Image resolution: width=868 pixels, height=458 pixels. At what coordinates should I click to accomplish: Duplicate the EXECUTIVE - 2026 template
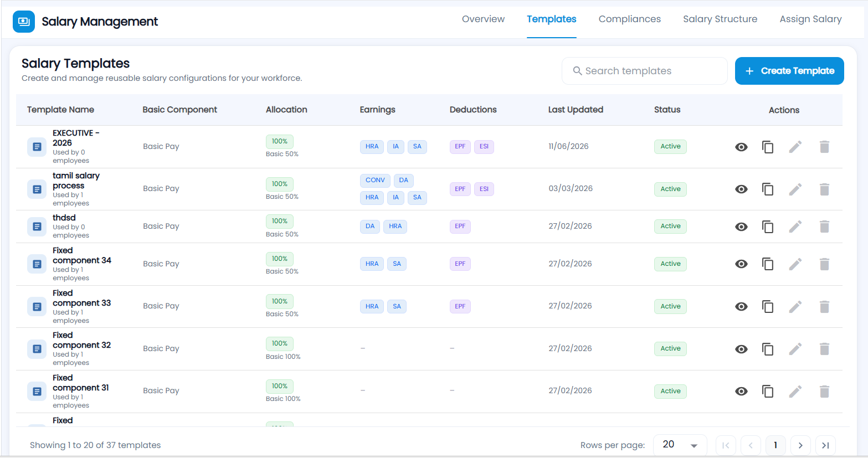(768, 147)
